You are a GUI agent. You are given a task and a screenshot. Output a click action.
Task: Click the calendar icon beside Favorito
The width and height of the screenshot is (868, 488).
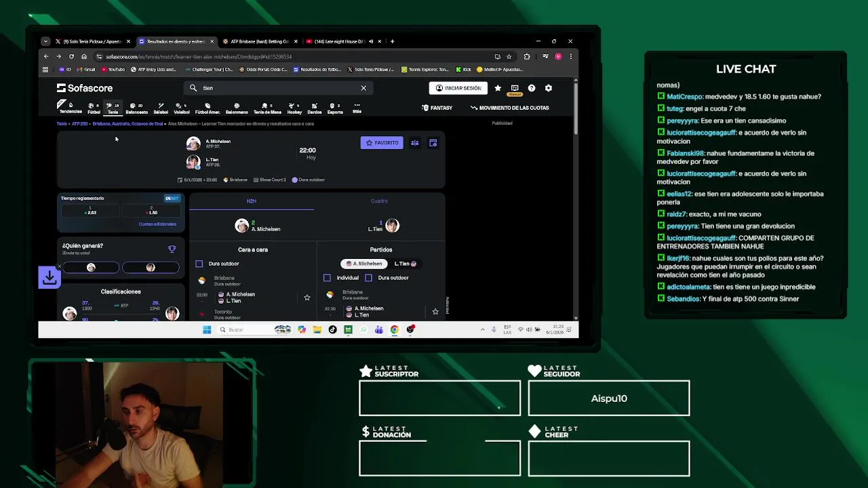pos(433,143)
